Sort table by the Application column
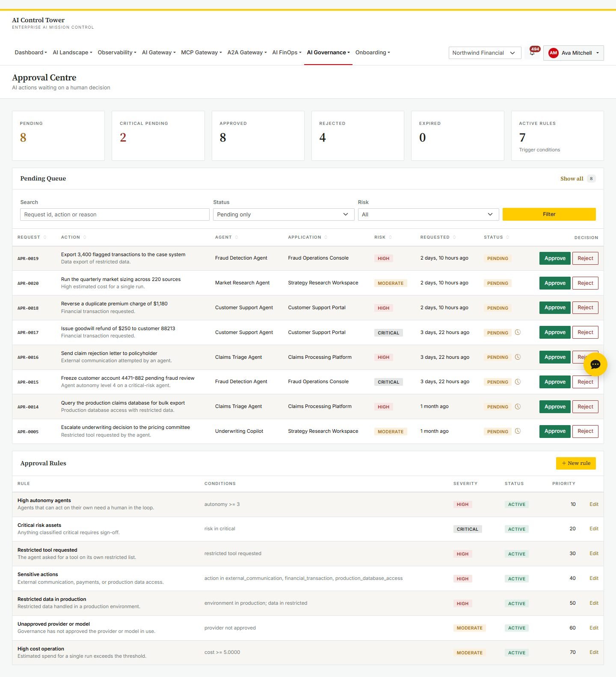 (308, 237)
